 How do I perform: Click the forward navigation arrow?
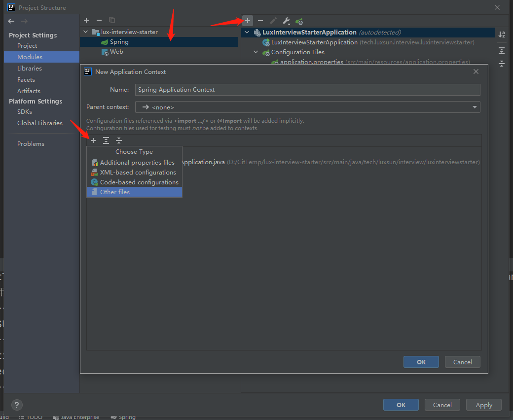coord(24,21)
